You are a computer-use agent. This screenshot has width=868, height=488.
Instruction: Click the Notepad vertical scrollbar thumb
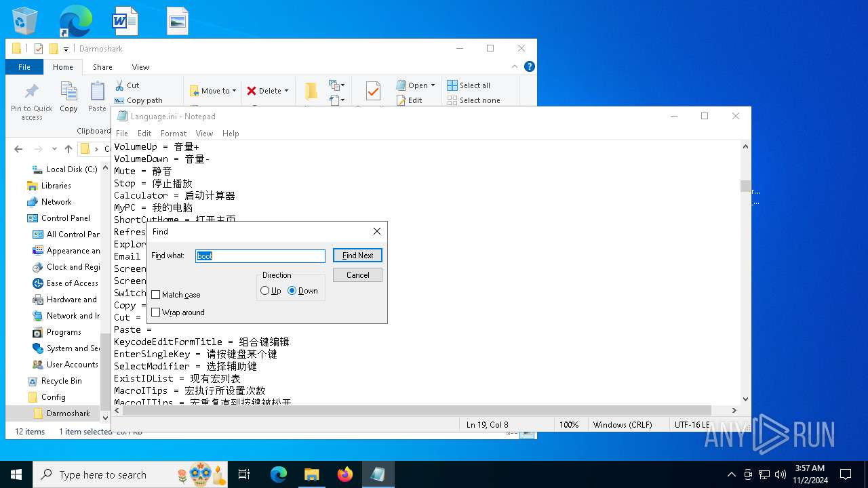pos(745,186)
